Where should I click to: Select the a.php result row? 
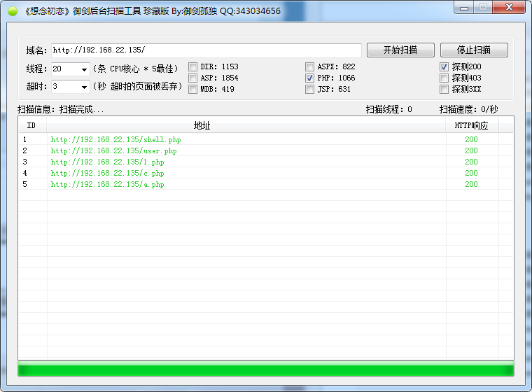tap(266, 184)
